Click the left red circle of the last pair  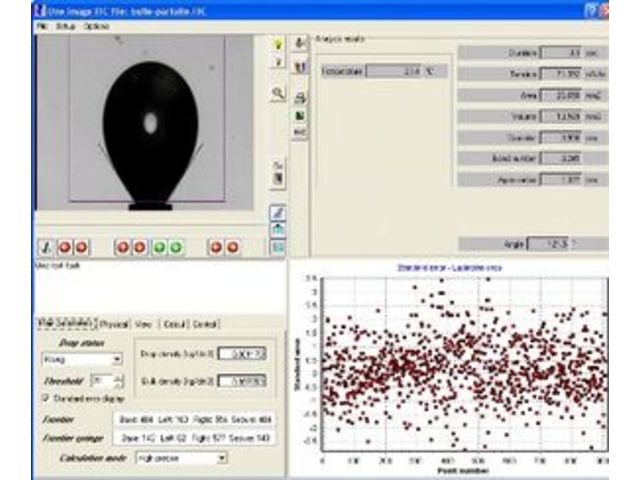click(216, 247)
